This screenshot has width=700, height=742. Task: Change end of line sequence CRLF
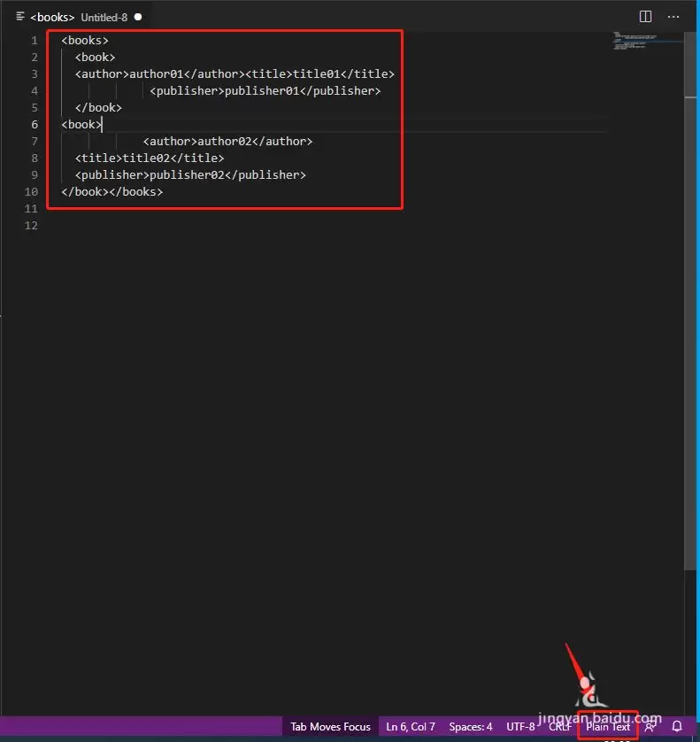click(x=560, y=726)
